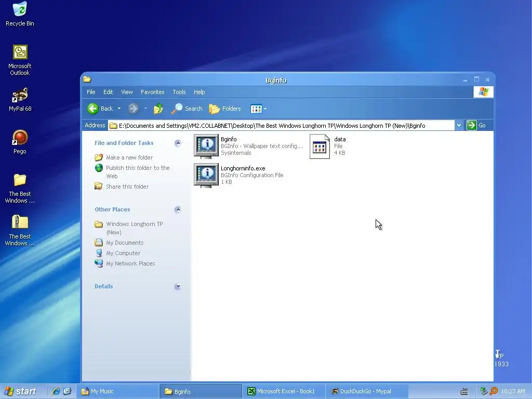Screen dimensions: 532x399
Task: Select the Bginfo application file icon
Action: click(206, 146)
